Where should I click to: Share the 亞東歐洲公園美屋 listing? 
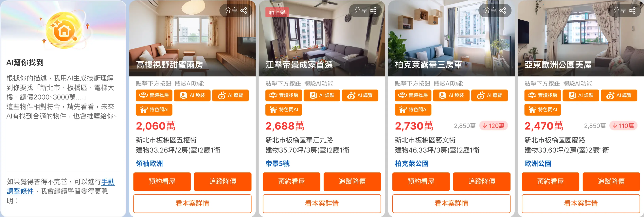tap(624, 10)
